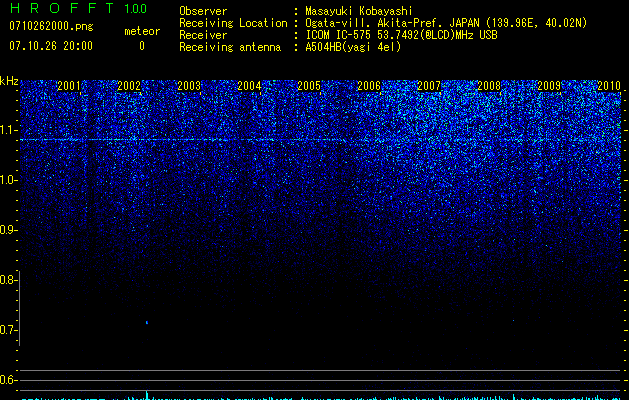Click the Receiver ICOM IC-575 text
The width and height of the screenshot is (629, 400).
pyautogui.click(x=401, y=35)
